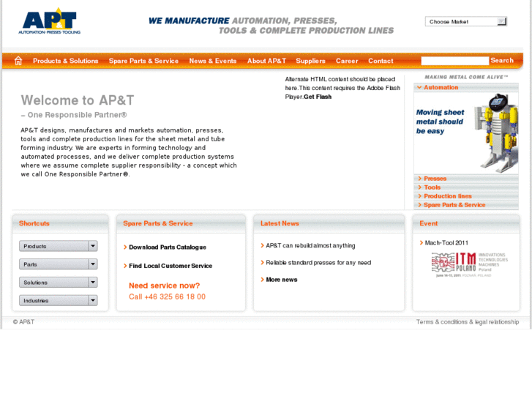This screenshot has height=399, width=532.
Task: Open the News & Events menu
Action: pyautogui.click(x=213, y=61)
